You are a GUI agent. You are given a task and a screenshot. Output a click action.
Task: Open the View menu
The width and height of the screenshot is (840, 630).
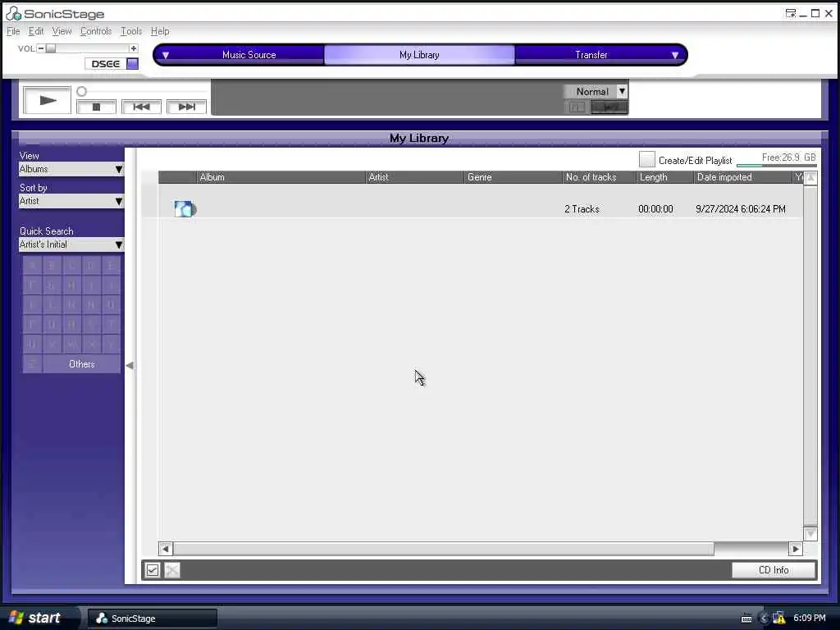tap(62, 31)
